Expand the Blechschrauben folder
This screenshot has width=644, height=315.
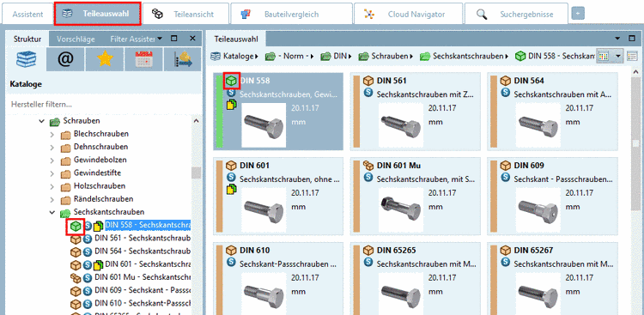point(52,134)
